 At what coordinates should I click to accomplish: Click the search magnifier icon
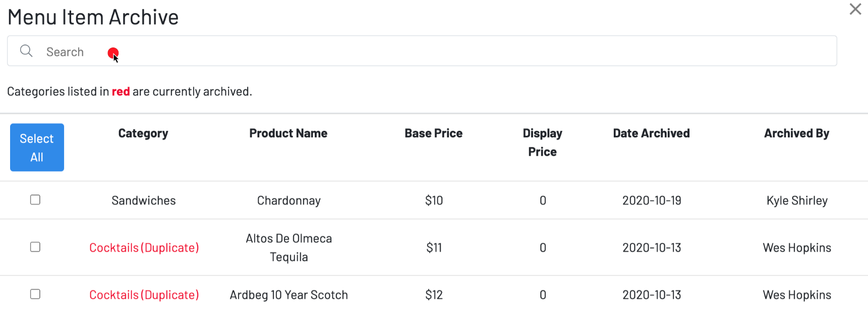26,51
